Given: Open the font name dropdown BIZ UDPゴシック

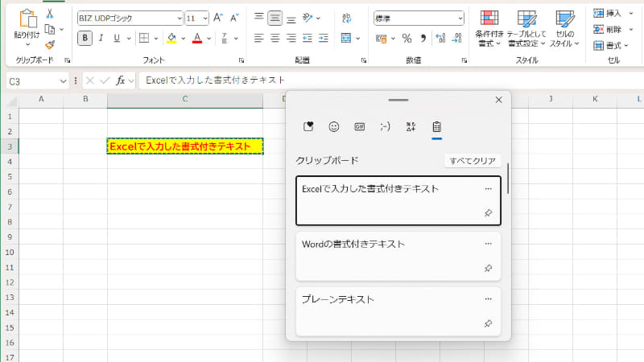Looking at the screenshot, I should (x=180, y=19).
